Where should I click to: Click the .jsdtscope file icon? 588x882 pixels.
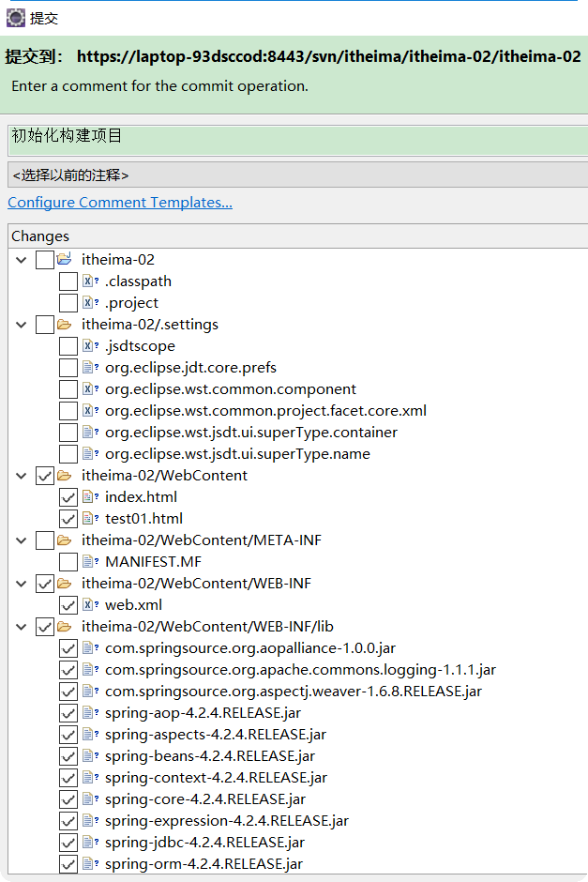[x=90, y=345]
